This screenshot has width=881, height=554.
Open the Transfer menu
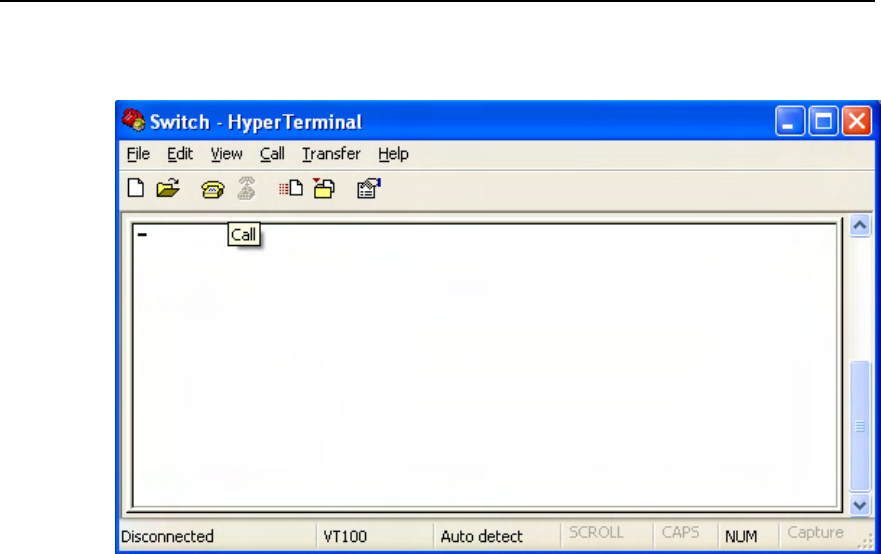click(x=331, y=154)
